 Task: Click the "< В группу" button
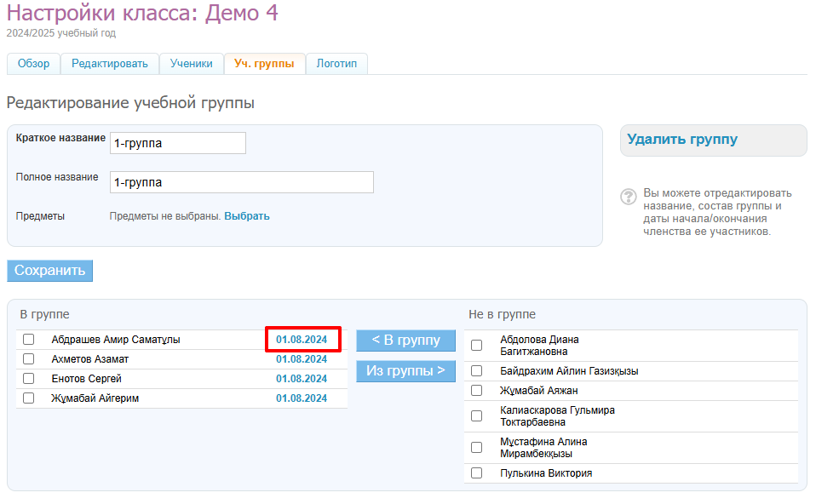pos(405,341)
